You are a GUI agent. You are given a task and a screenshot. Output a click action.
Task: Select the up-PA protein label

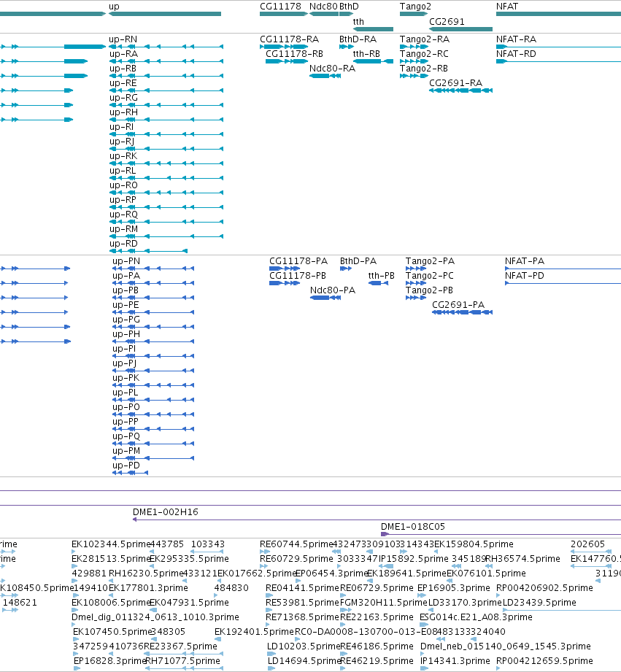126,276
